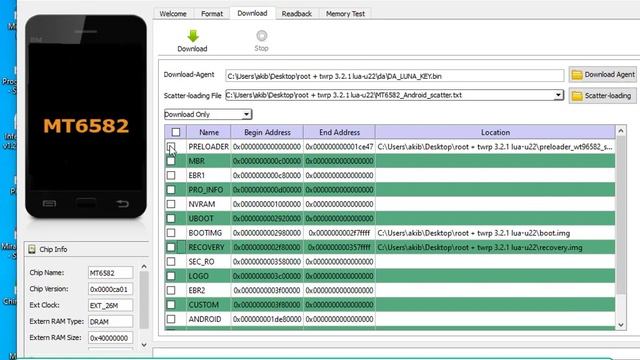Check the NVRAM partition checkbox

click(x=171, y=204)
